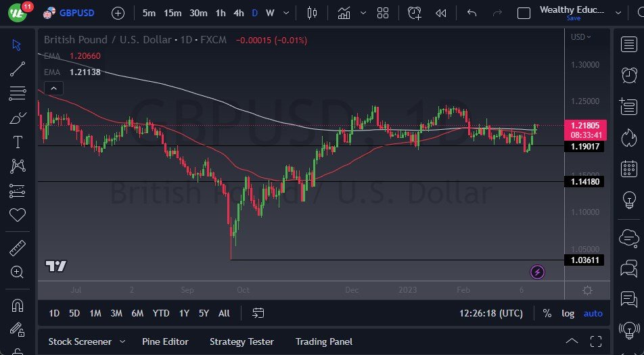Open the calendar icon in right sidebar
The height and width of the screenshot is (355, 644).
628,169
